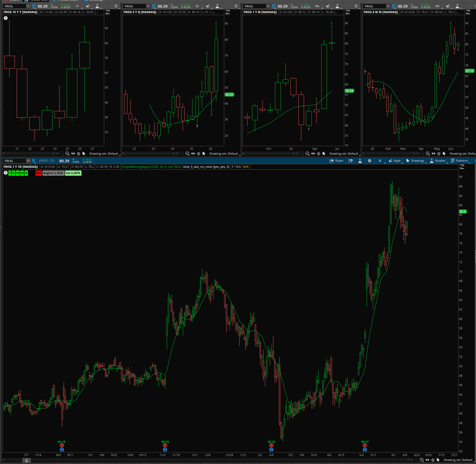Click the green 82.6 moving average price bubble
This screenshot has width=476, height=464.
coord(463,212)
